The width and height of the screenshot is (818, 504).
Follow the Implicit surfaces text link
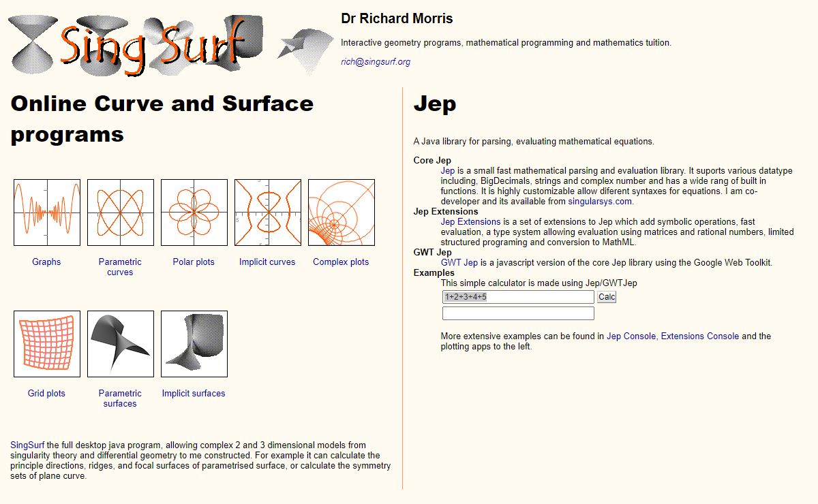click(x=194, y=393)
